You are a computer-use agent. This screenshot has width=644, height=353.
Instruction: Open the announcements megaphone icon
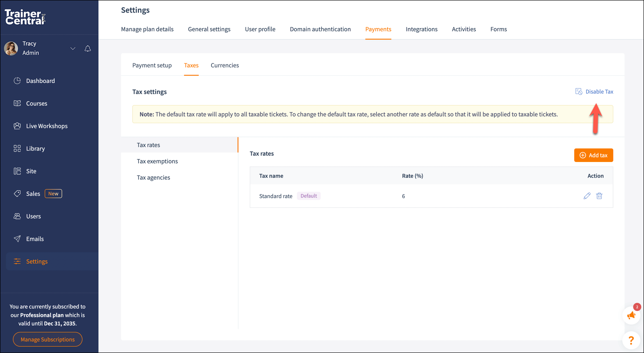pos(631,316)
